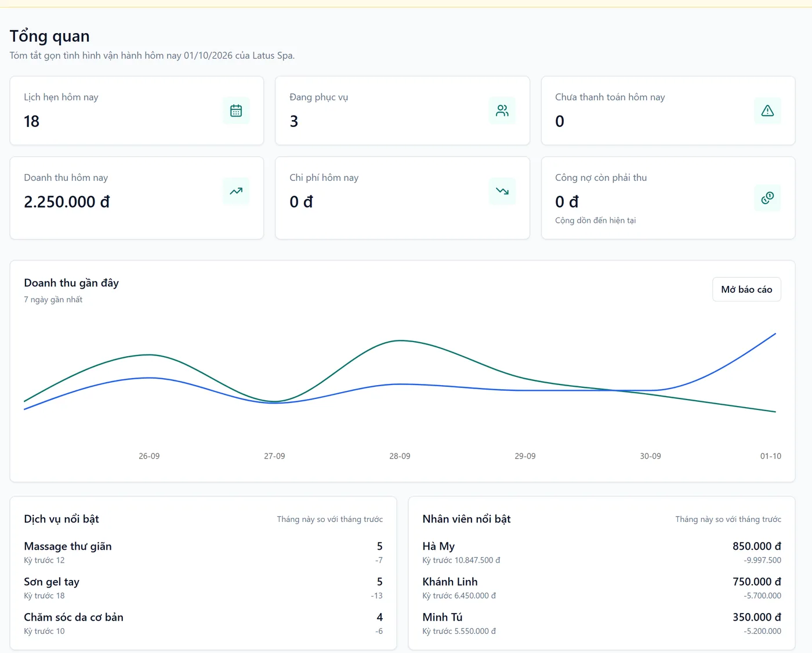Click the upward trend icon on Doanh thu hôm nay card

[236, 191]
